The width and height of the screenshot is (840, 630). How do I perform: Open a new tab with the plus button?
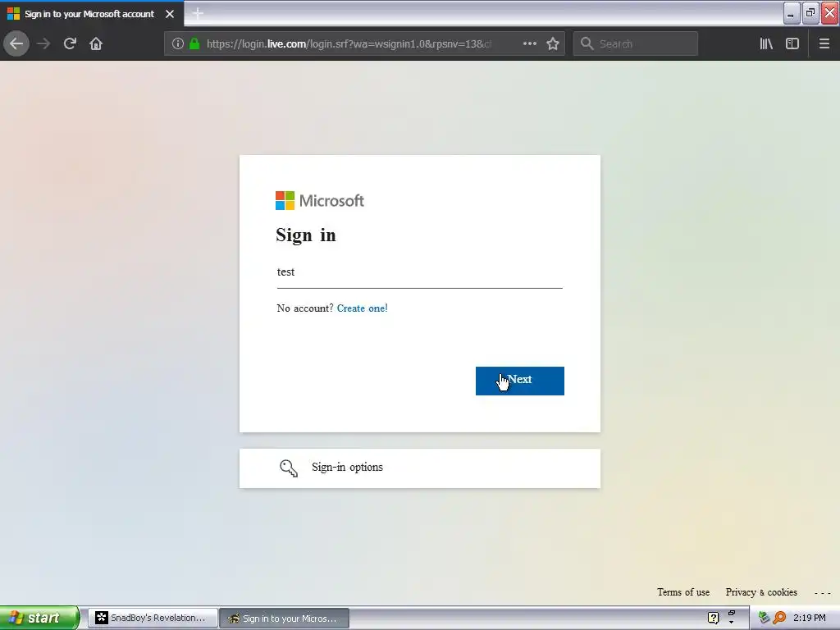pyautogui.click(x=198, y=13)
